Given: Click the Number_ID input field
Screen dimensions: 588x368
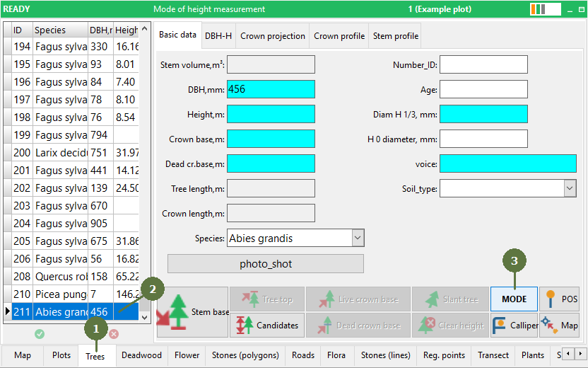Looking at the screenshot, I should (483, 64).
